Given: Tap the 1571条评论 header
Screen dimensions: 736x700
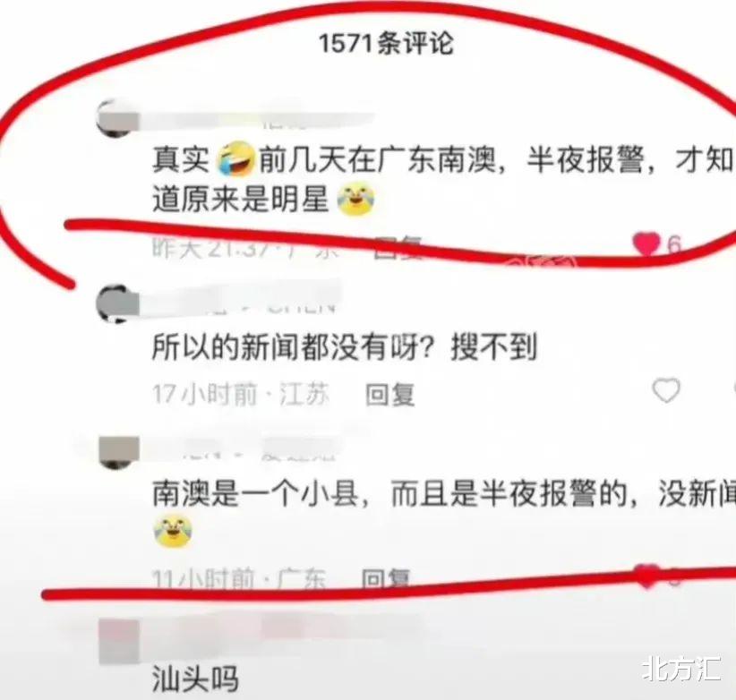Looking at the screenshot, I should coord(386,44).
